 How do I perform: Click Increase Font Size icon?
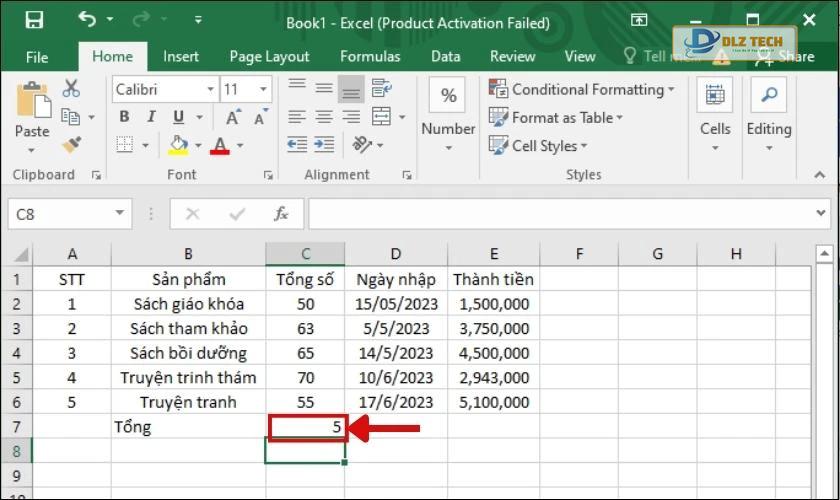pyautogui.click(x=233, y=117)
